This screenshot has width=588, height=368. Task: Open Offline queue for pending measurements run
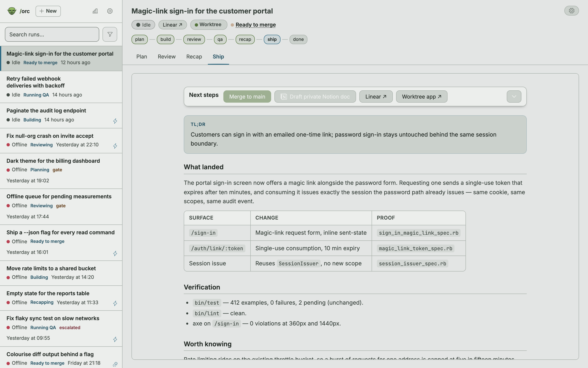61,207
